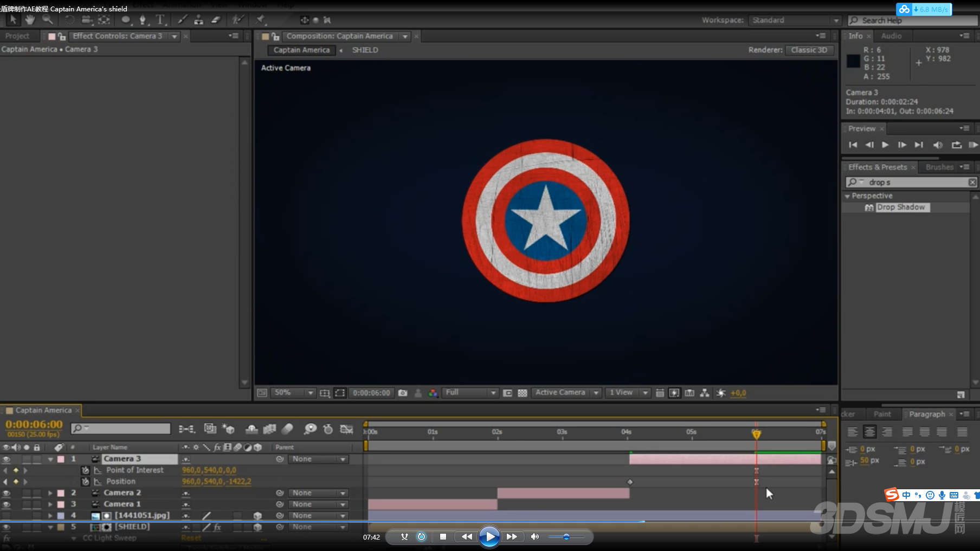Enable Frame Blending for composition
Viewport: 980px width, 551px height.
269,429
